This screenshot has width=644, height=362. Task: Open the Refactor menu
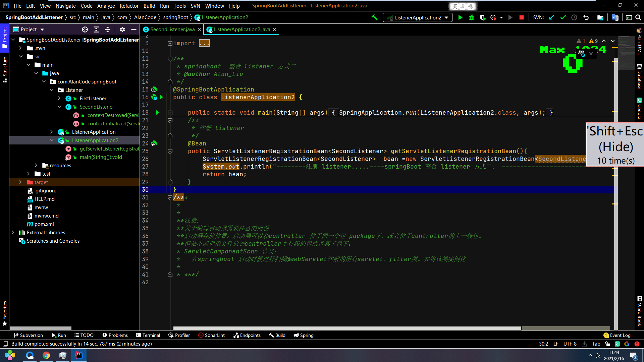pyautogui.click(x=129, y=6)
